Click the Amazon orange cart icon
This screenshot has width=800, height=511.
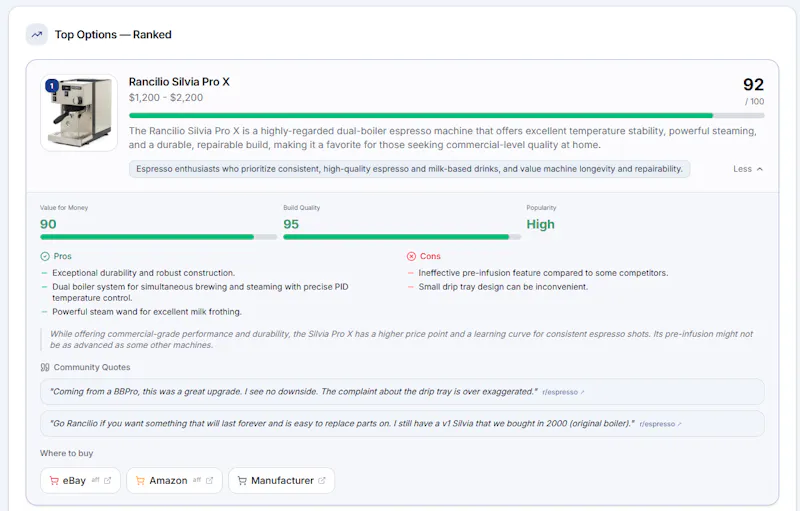point(140,480)
